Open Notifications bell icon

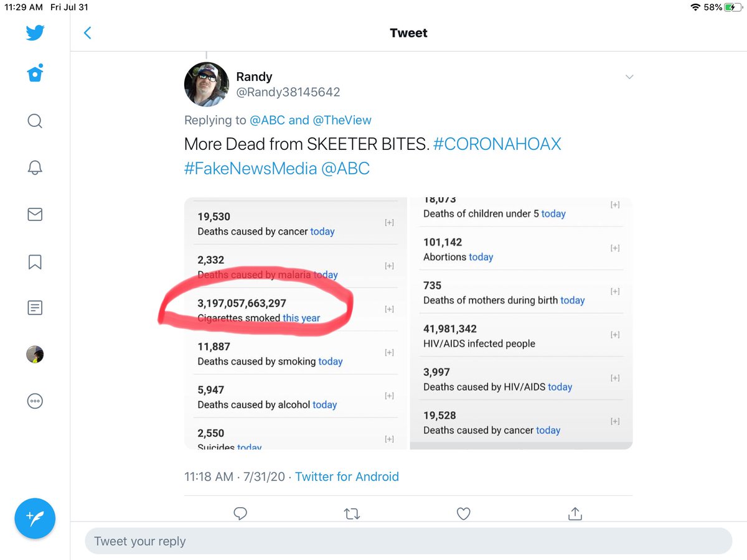point(35,167)
